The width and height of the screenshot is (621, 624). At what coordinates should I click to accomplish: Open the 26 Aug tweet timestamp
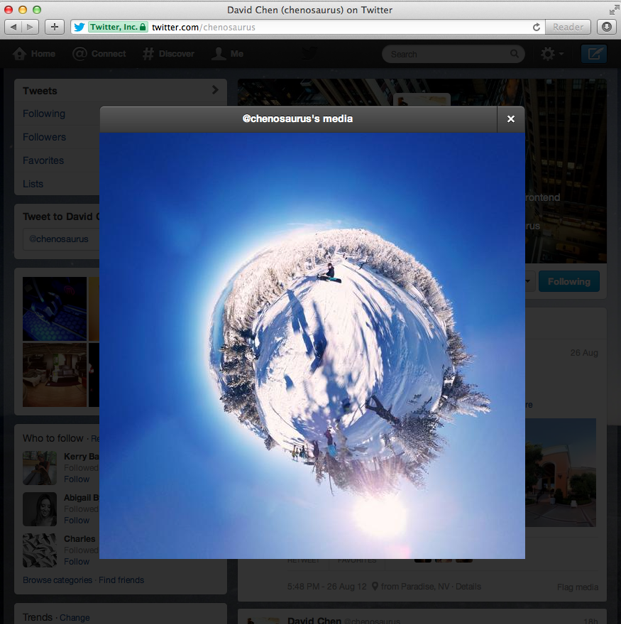click(x=584, y=353)
